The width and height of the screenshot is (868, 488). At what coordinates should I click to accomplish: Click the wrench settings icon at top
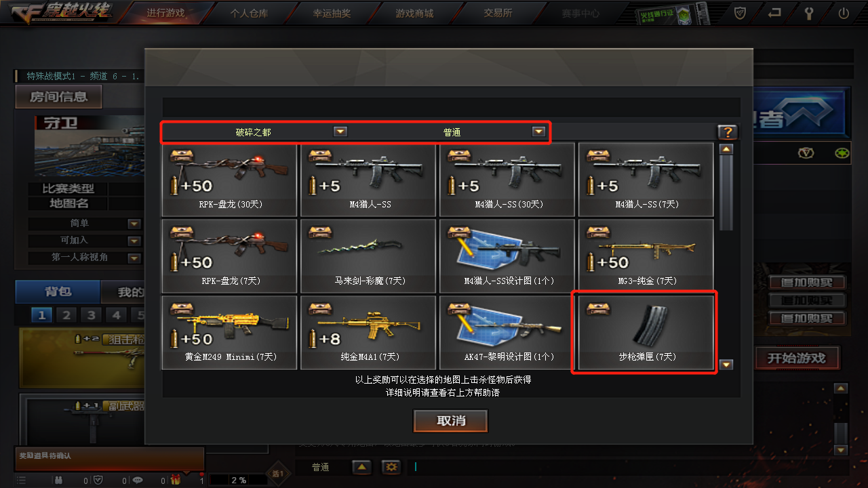[x=809, y=13]
